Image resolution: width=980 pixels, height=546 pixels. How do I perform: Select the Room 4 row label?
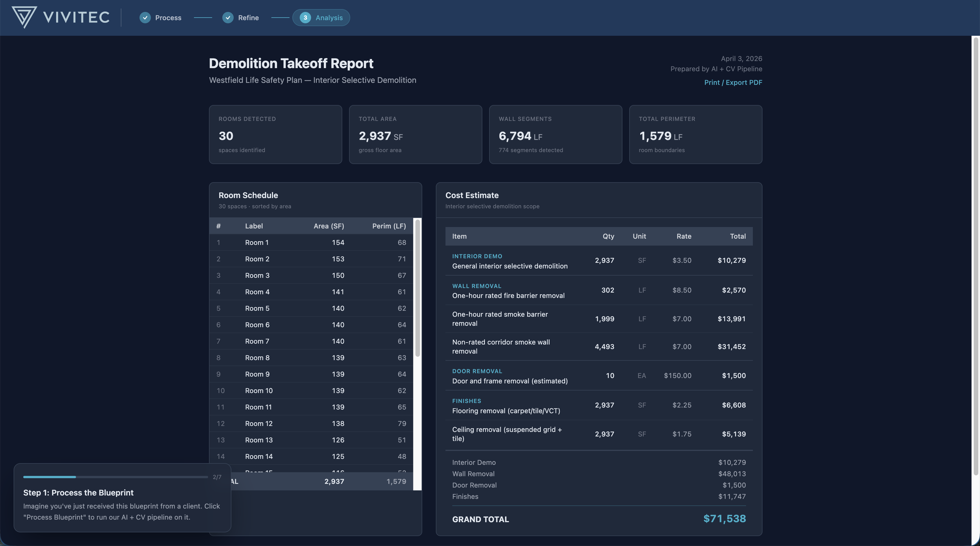pyautogui.click(x=257, y=292)
